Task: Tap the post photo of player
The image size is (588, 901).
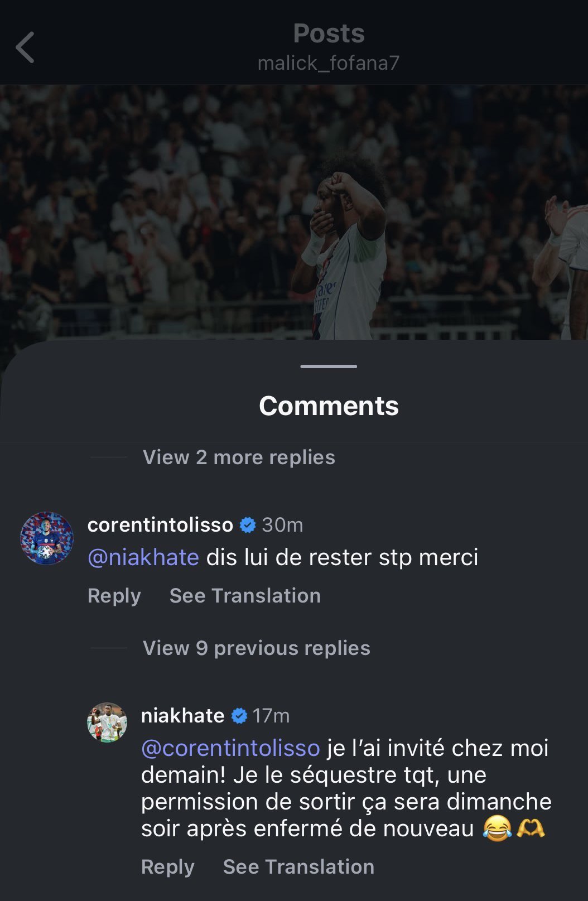Action: click(294, 212)
